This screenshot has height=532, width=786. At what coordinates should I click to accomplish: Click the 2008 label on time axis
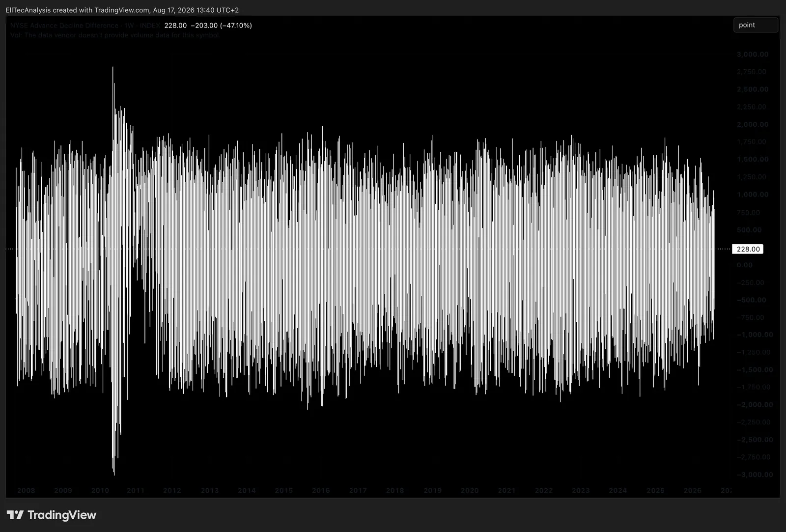(26, 490)
